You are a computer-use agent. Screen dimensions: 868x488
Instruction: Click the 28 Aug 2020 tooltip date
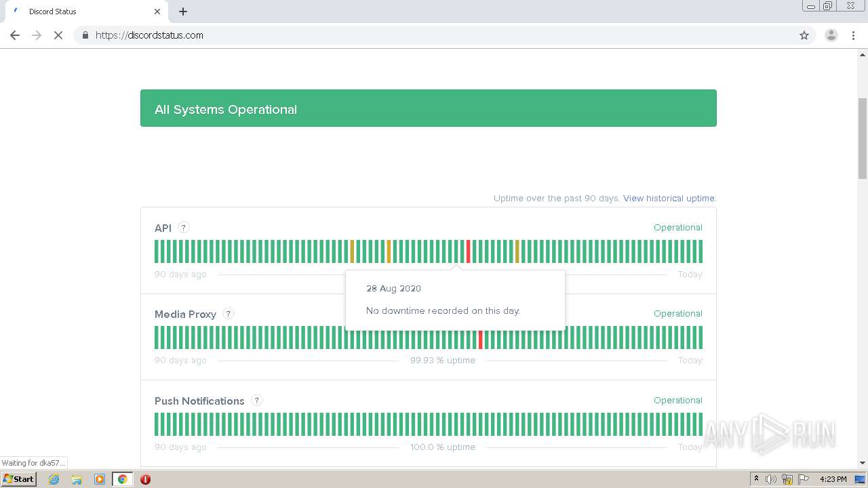[x=393, y=289]
